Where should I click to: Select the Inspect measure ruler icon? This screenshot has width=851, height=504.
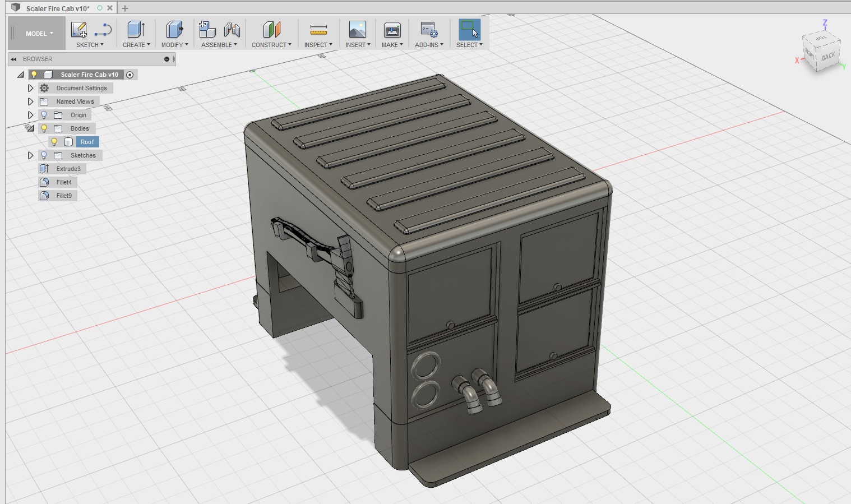pos(318,30)
